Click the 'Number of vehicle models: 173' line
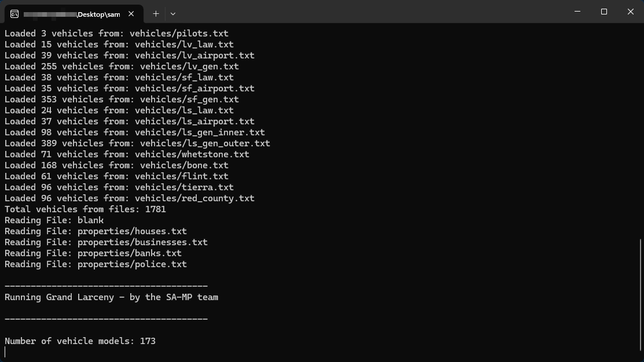Screen dimensions: 644x362 pyautogui.click(x=80, y=341)
